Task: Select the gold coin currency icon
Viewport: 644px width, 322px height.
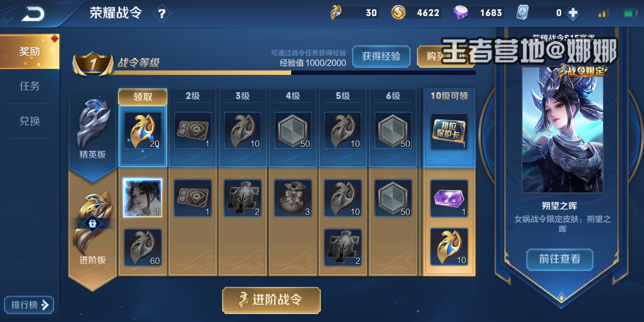Action: (x=398, y=13)
